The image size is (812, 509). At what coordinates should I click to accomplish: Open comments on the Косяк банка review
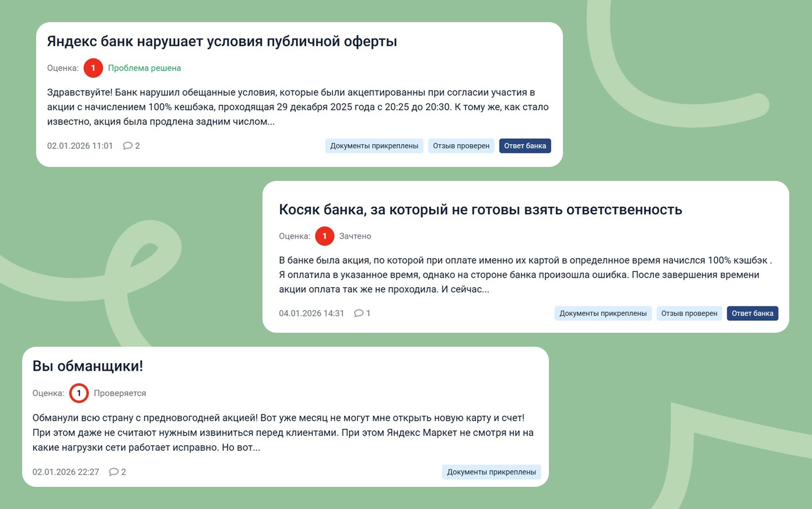point(362,313)
